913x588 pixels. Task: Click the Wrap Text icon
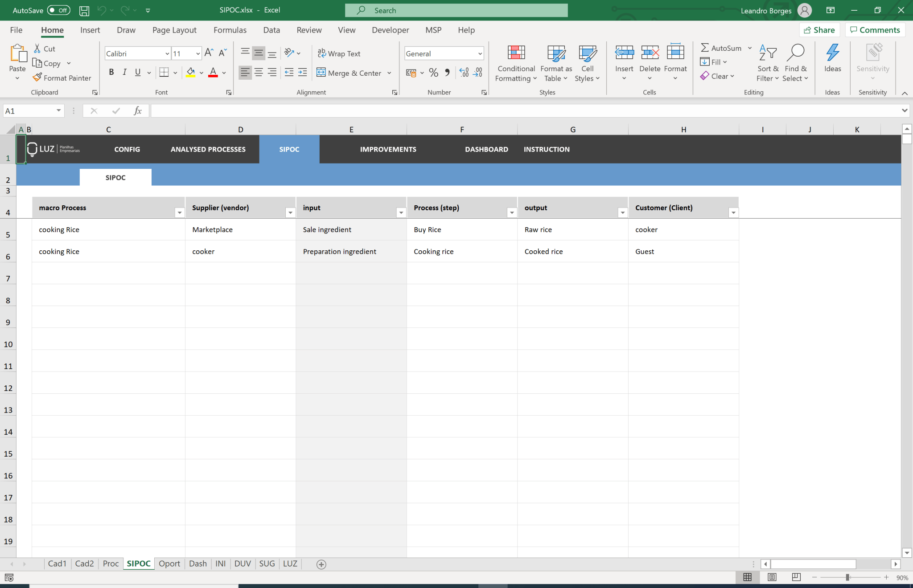(x=321, y=53)
